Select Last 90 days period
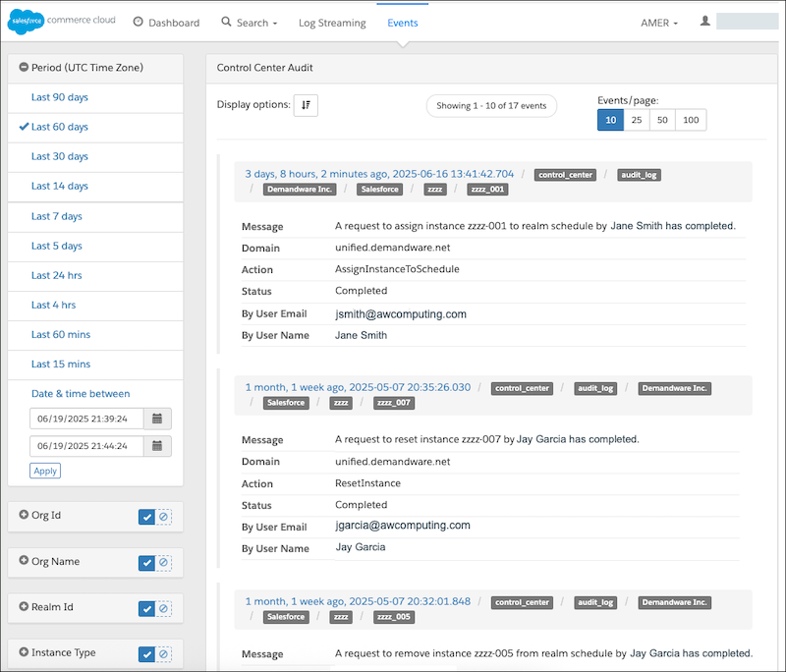786x672 pixels. 60,97
